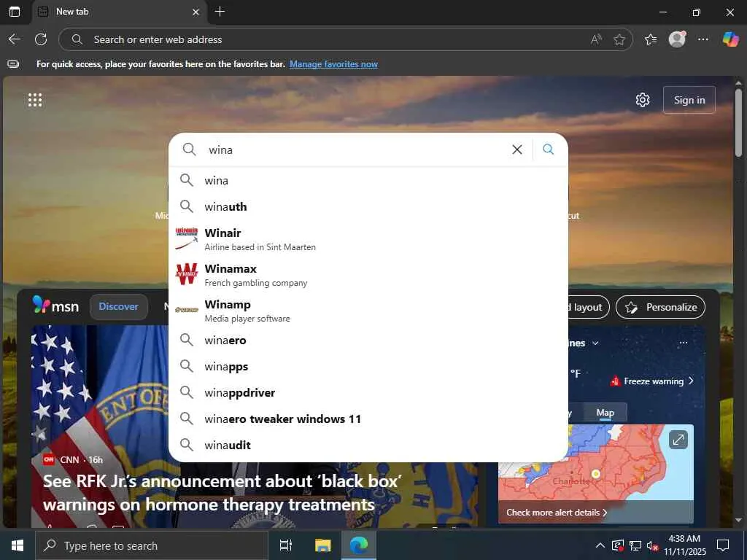Expand the weather map fullscreen icon
Image resolution: width=747 pixels, height=560 pixels.
coord(678,440)
